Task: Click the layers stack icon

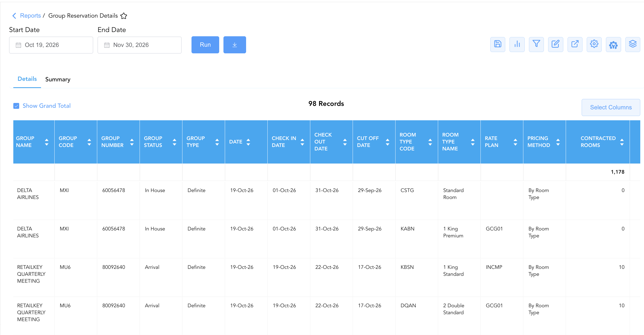Action: tap(633, 44)
